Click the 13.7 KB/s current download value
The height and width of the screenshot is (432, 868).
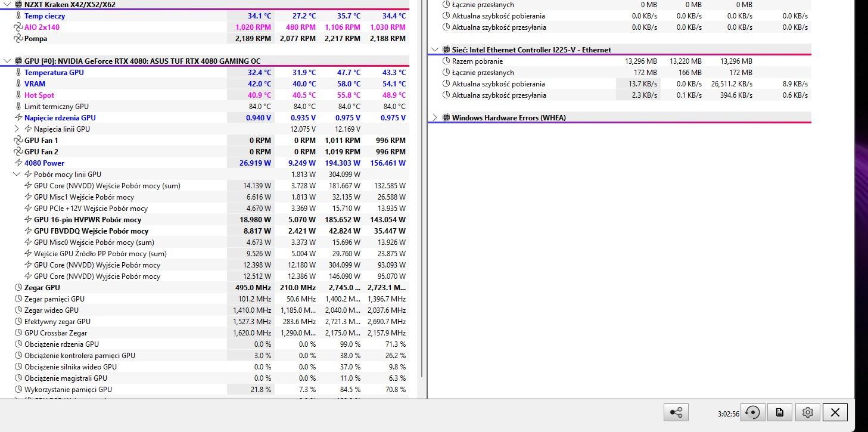(x=643, y=84)
